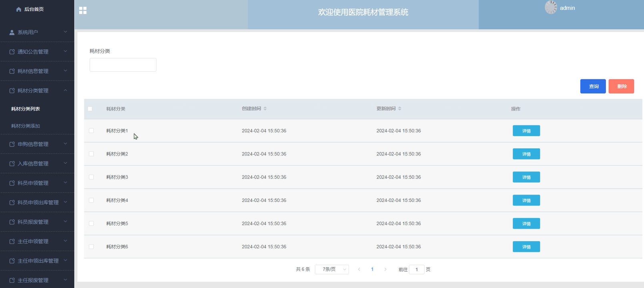Click the icon beside 申购信息管理

pyautogui.click(x=12, y=144)
